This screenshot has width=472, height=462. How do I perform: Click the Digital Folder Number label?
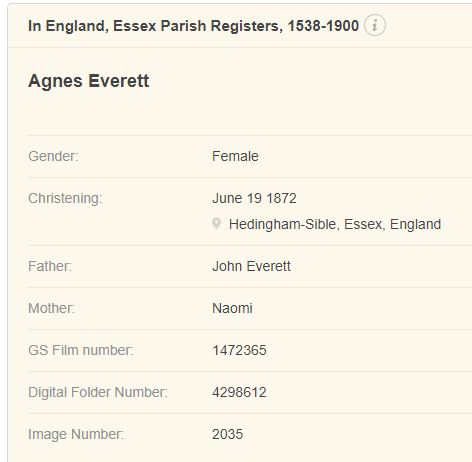(x=98, y=392)
